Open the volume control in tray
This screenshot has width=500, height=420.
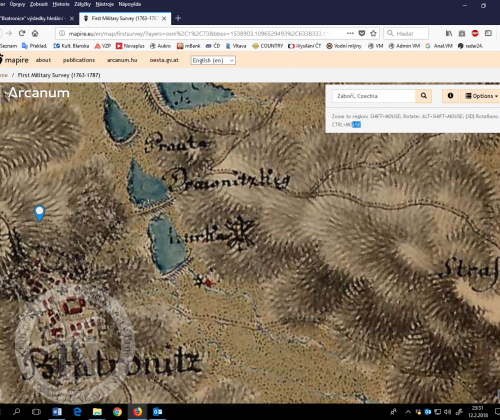[448, 412]
